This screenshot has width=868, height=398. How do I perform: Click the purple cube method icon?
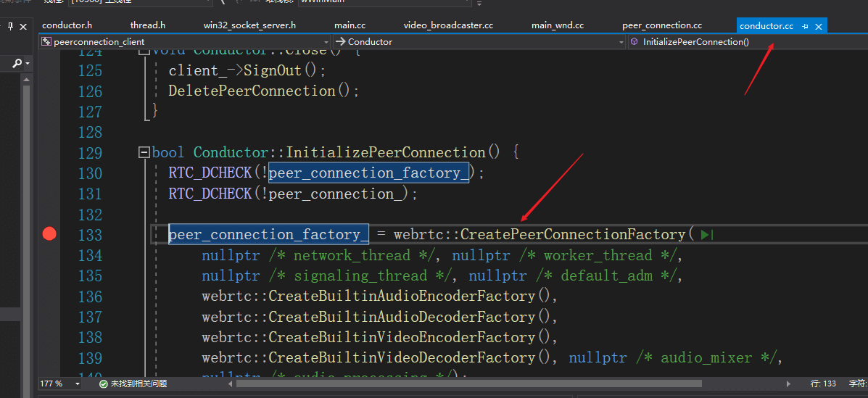tap(635, 41)
